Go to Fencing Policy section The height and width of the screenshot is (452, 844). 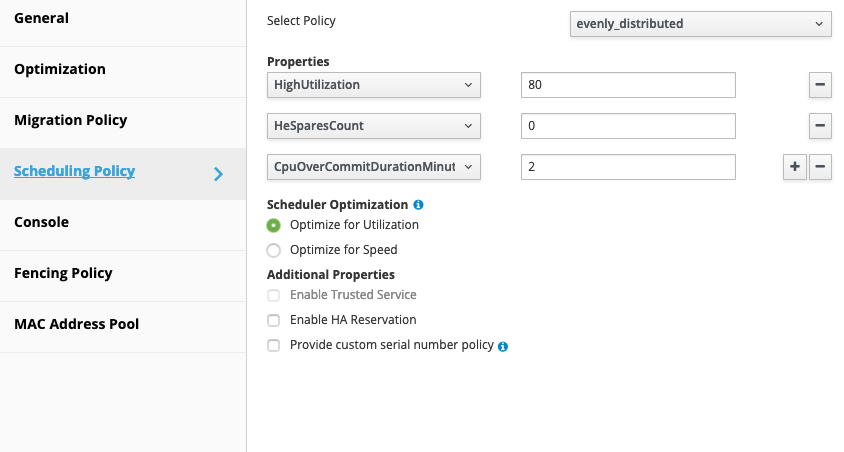click(x=63, y=273)
